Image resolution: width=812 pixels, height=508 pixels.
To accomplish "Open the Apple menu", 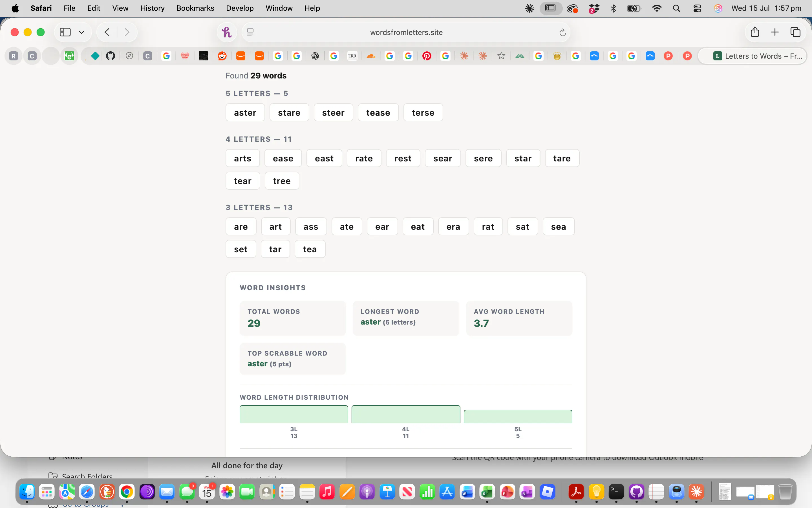I will [x=15, y=8].
